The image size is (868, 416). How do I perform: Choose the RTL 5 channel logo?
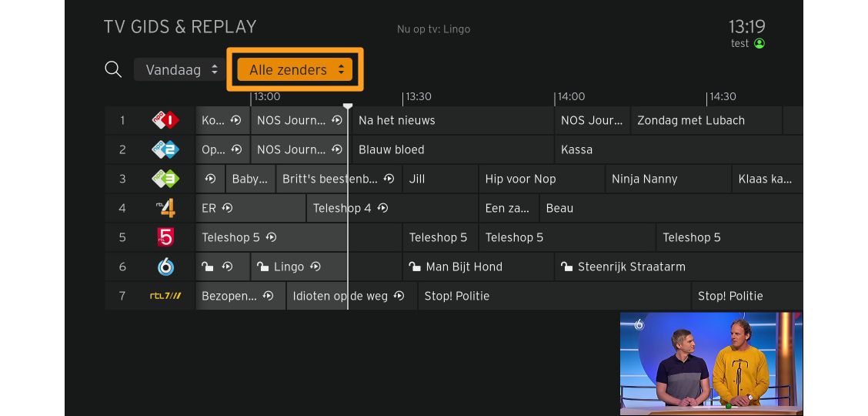tap(165, 237)
